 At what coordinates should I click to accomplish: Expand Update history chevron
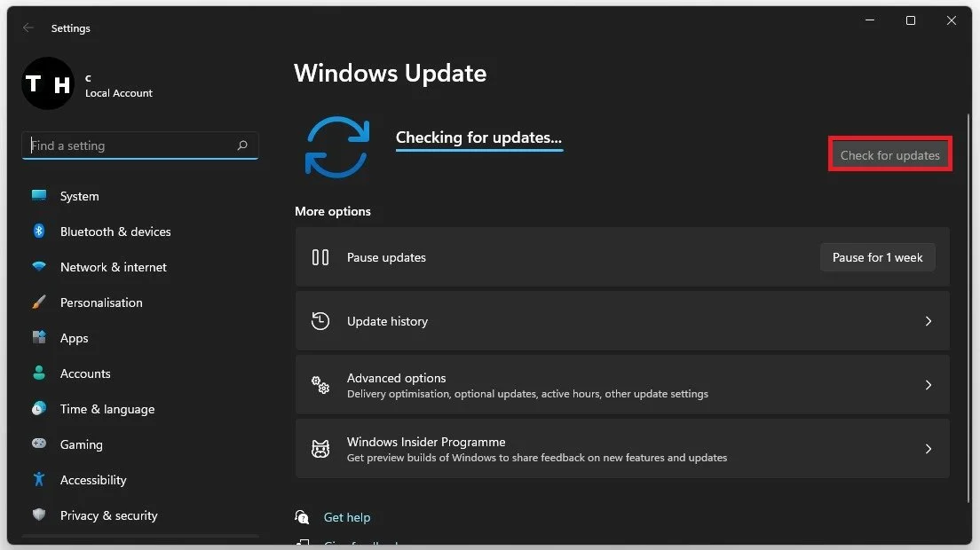pyautogui.click(x=929, y=321)
